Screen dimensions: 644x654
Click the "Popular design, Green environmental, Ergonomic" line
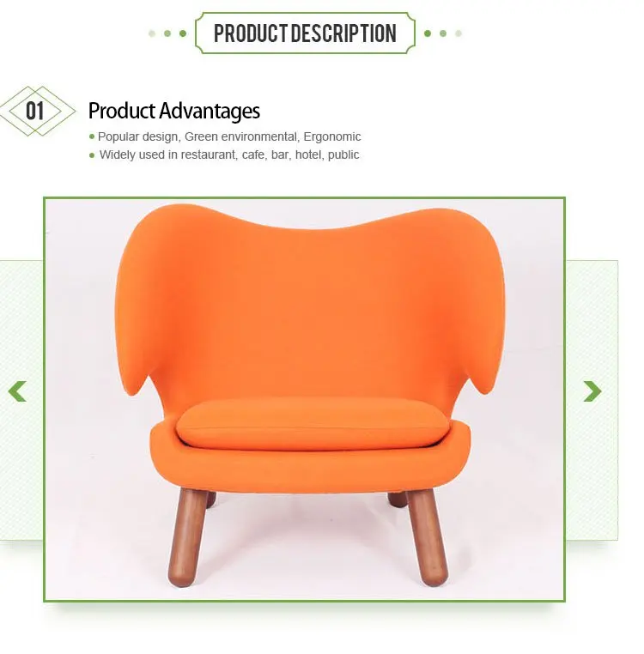coord(229,136)
